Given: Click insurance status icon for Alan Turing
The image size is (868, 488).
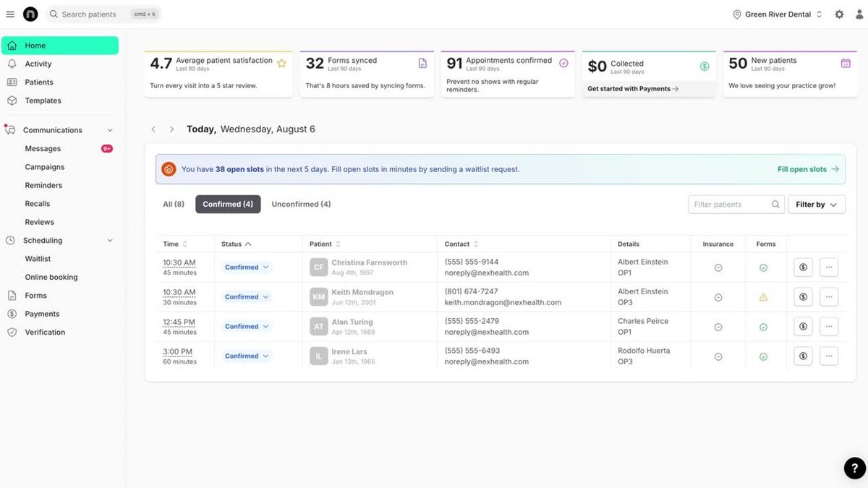Looking at the screenshot, I should [x=718, y=327].
